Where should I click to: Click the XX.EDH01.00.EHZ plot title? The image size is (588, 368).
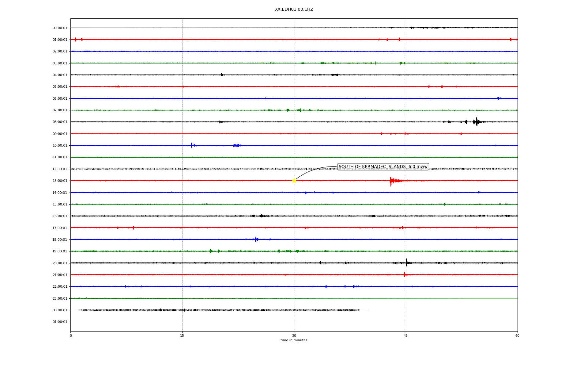pyautogui.click(x=294, y=10)
